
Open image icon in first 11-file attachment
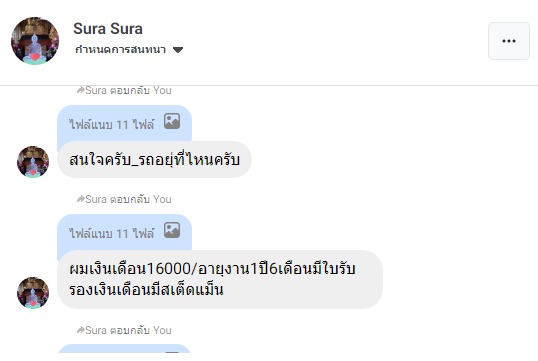[x=172, y=121]
